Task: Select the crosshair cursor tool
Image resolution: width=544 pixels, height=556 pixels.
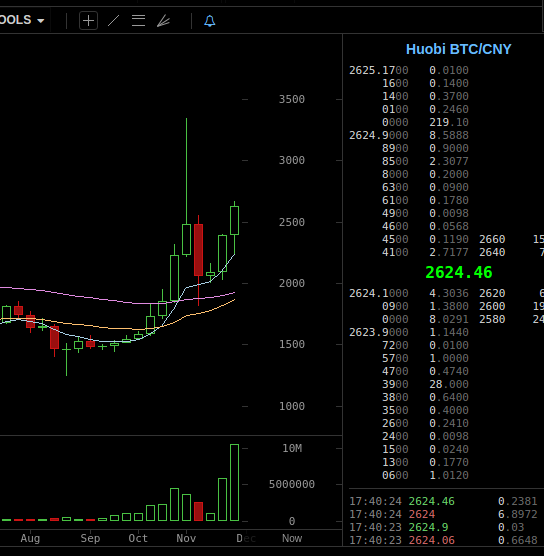Action: [x=88, y=21]
